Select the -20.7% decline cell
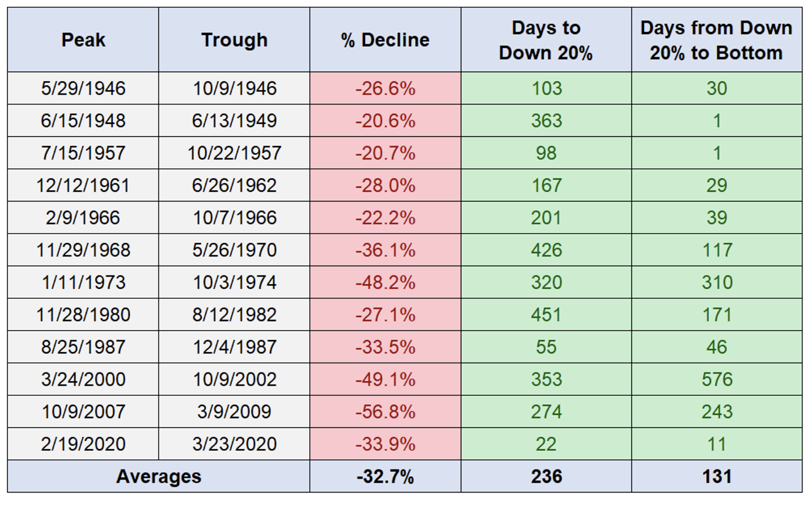Image resolution: width=812 pixels, height=507 pixels. 385,153
